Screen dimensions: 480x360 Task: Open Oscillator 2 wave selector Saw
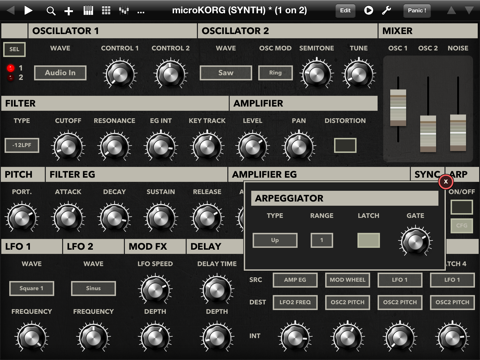tap(226, 73)
